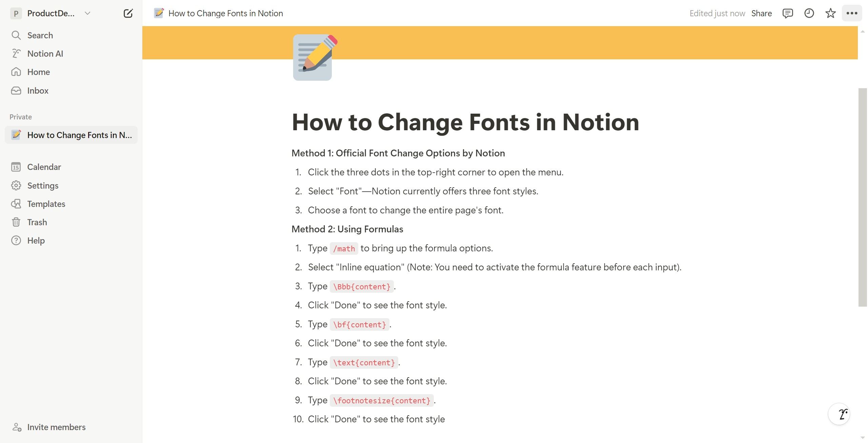Click the vertical page scrollbar thumb
Image resolution: width=868 pixels, height=443 pixels.
pyautogui.click(x=863, y=197)
